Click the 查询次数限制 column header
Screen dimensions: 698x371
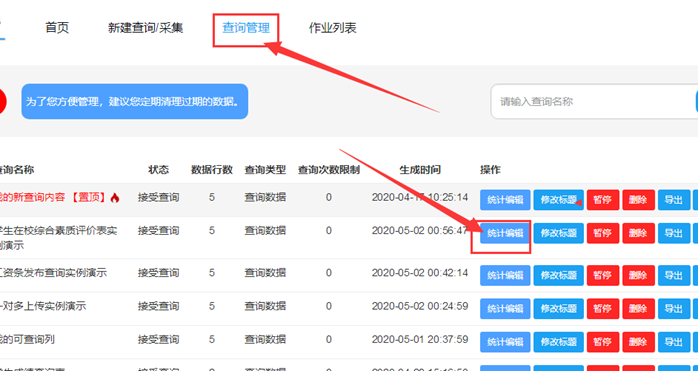tap(329, 170)
